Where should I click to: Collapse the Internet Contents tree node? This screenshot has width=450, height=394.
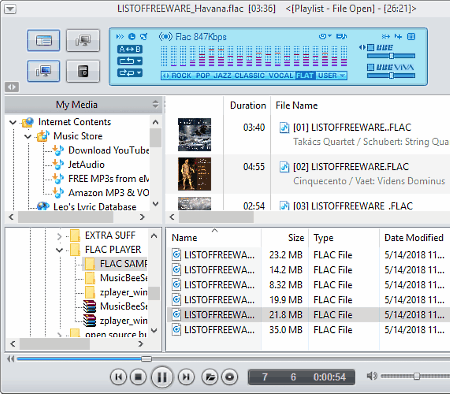(13, 122)
